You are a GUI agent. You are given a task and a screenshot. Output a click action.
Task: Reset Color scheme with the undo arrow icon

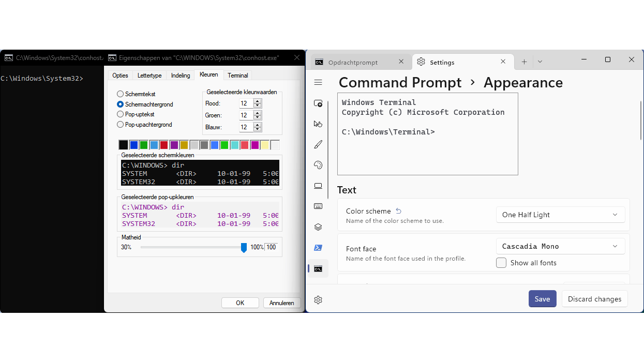click(399, 211)
